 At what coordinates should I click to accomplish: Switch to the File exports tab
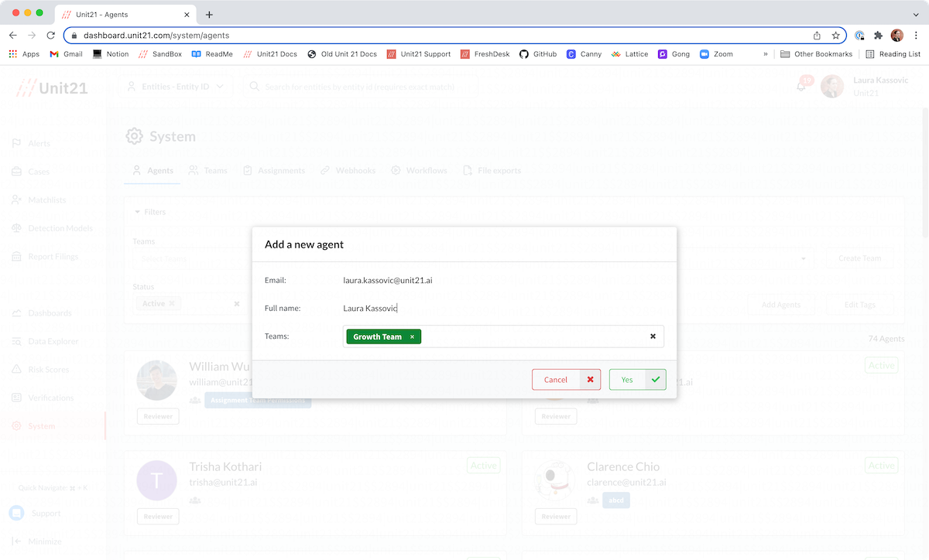click(492, 170)
